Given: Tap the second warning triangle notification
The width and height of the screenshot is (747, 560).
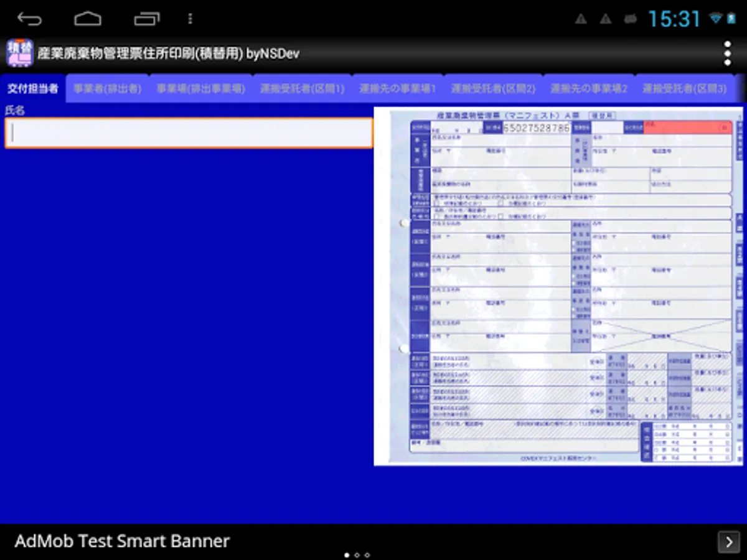Looking at the screenshot, I should (x=606, y=19).
